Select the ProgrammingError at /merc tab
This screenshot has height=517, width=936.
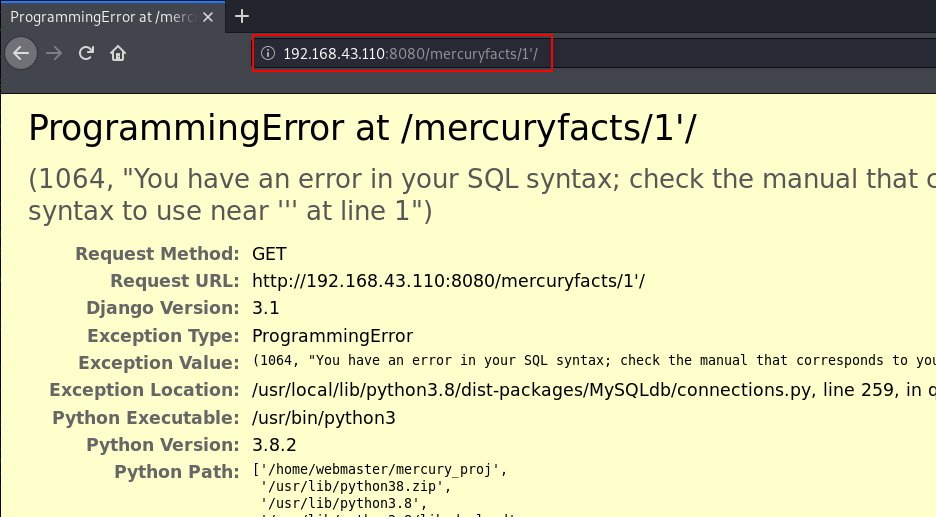click(x=112, y=17)
